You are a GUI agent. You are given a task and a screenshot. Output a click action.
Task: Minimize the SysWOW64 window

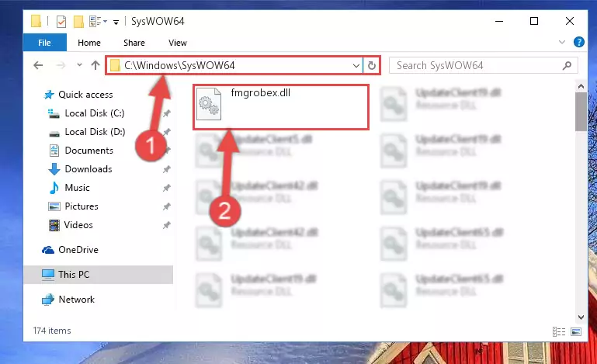tap(499, 21)
